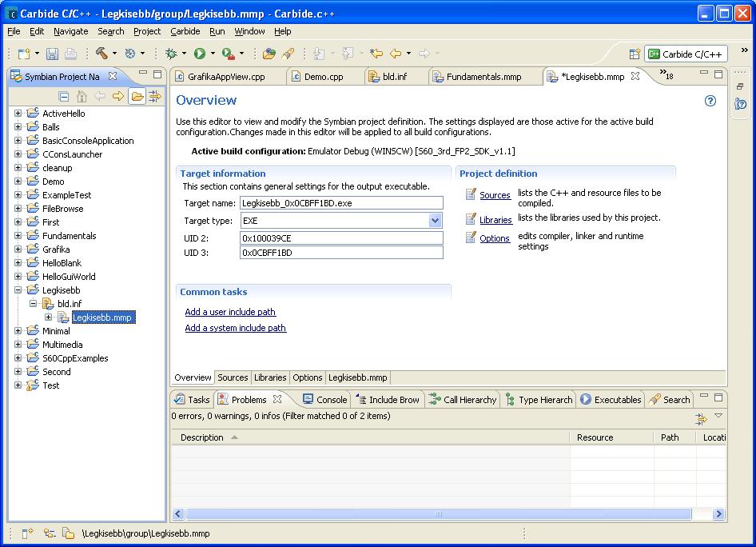756x547 pixels.
Task: Click the Open Perspective icon
Action: tap(635, 54)
